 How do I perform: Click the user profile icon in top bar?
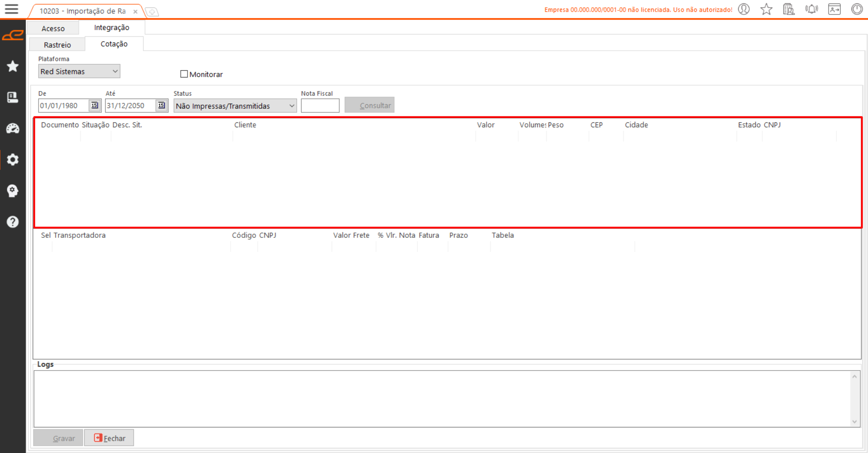(x=744, y=9)
